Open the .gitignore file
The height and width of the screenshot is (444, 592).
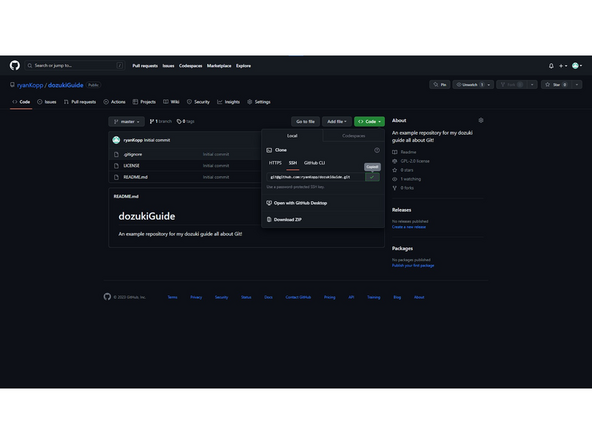(133, 154)
